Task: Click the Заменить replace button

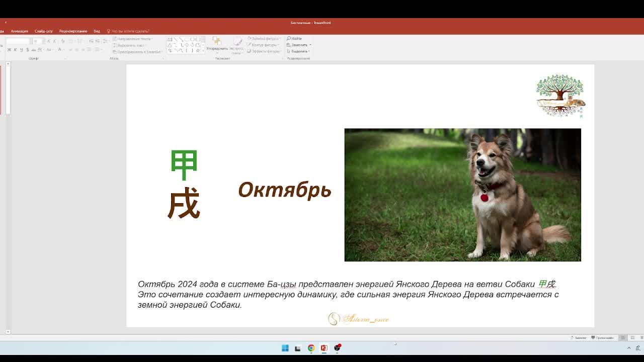Action: click(299, 45)
